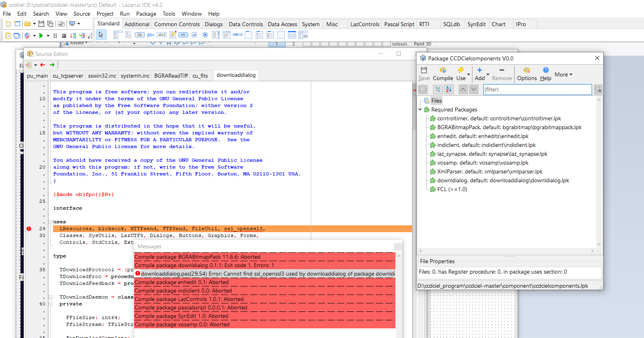The height and width of the screenshot is (338, 644).
Task: Open the More dropdown in package window
Action: (563, 74)
